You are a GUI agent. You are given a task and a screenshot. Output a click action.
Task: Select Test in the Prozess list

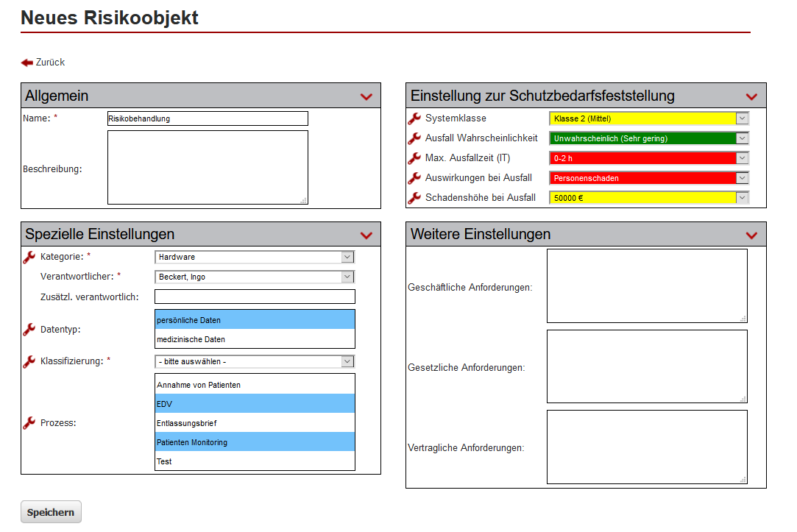click(254, 461)
